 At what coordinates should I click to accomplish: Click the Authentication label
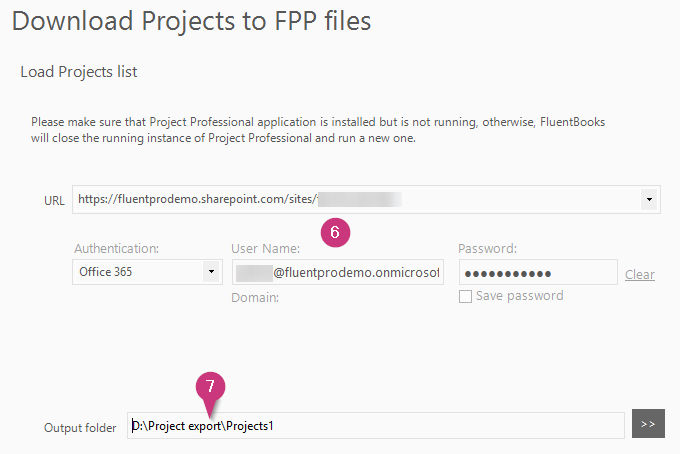pyautogui.click(x=117, y=248)
